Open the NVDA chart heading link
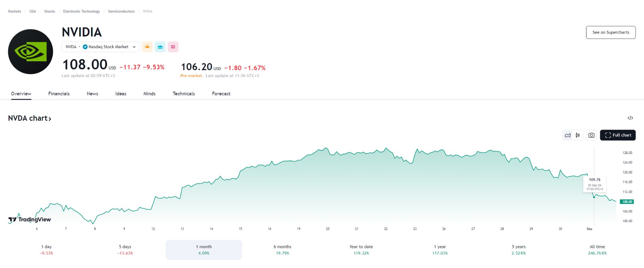The height and width of the screenshot is (268, 644). (30, 118)
